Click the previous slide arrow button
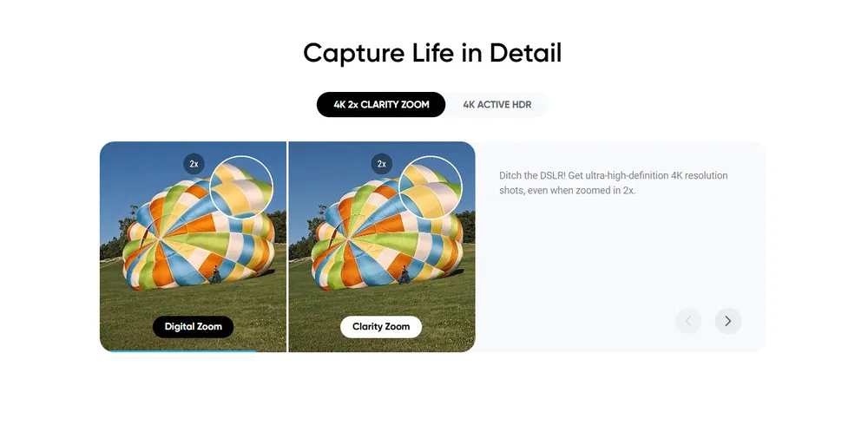 click(x=688, y=321)
